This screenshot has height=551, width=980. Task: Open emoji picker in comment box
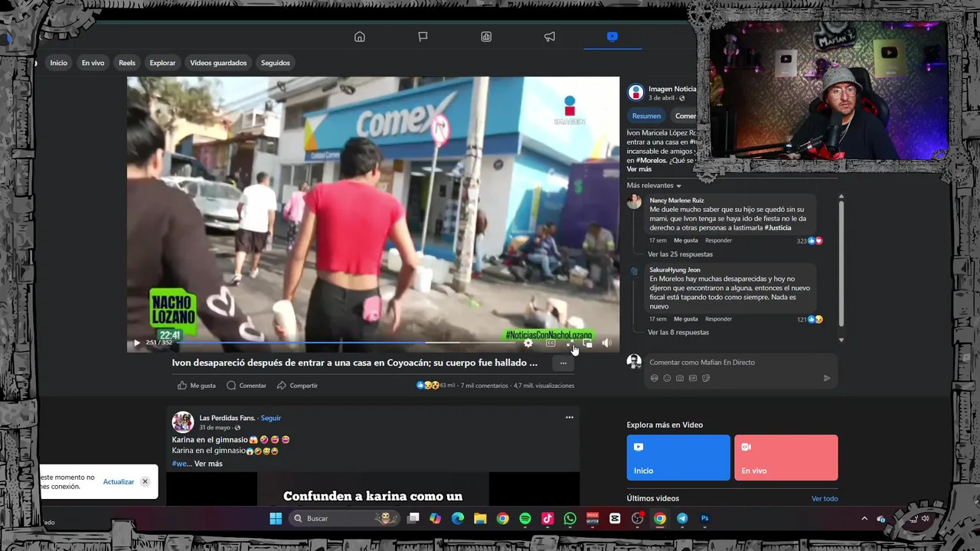[x=667, y=378]
